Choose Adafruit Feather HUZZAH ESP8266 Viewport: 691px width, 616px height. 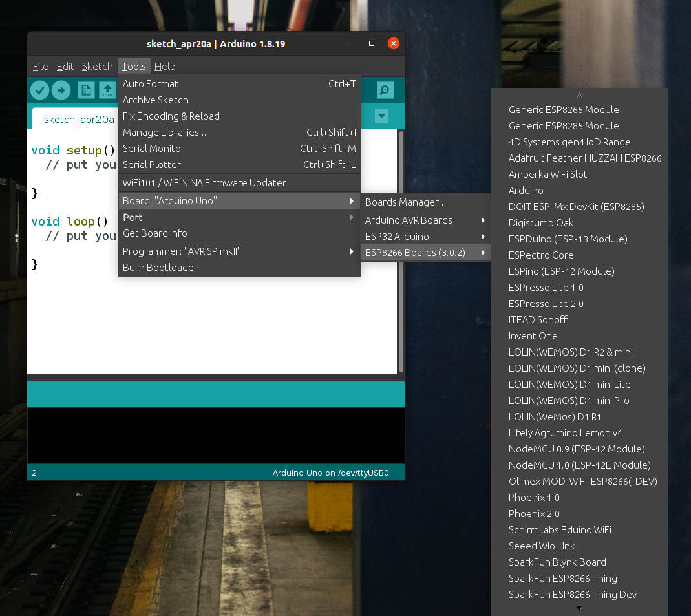click(x=580, y=158)
